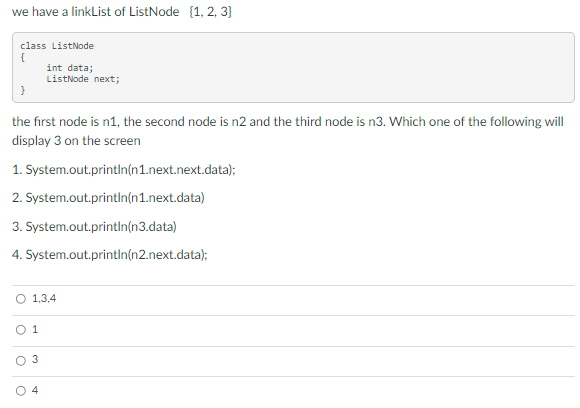The height and width of the screenshot is (408, 580).
Task: Click the statement printing n2.next.data
Action: coord(109,254)
